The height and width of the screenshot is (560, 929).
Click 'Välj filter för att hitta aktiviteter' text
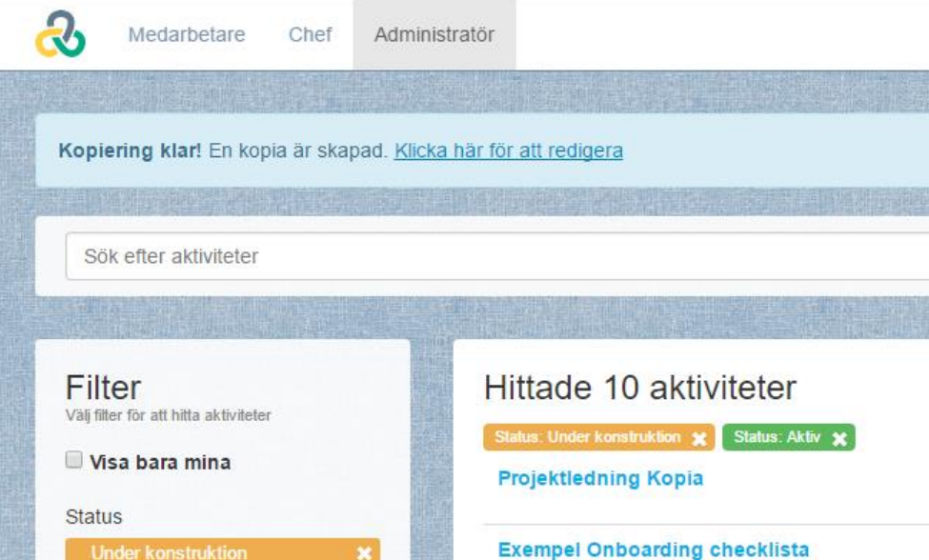169,415
